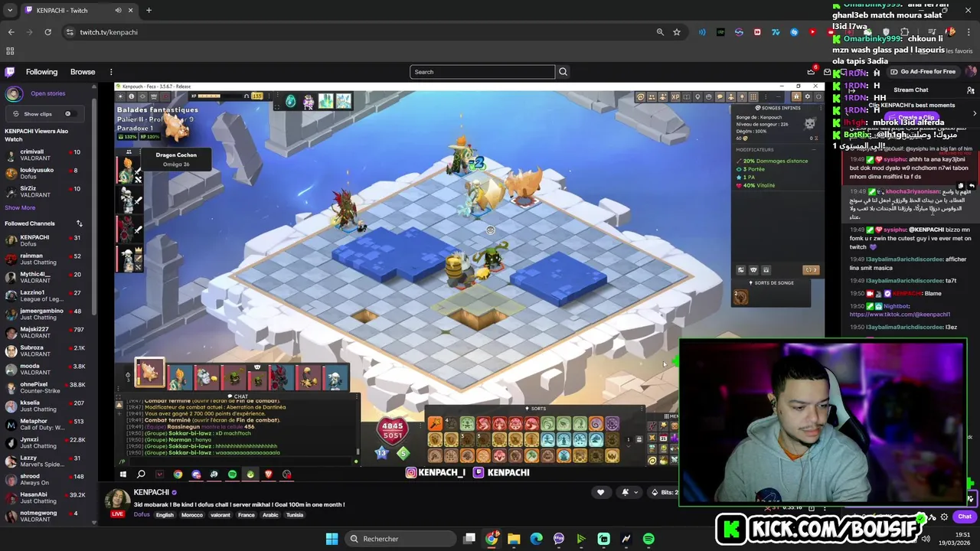Expand Show More recommended channels
Image resolution: width=980 pixels, height=551 pixels.
(x=20, y=207)
